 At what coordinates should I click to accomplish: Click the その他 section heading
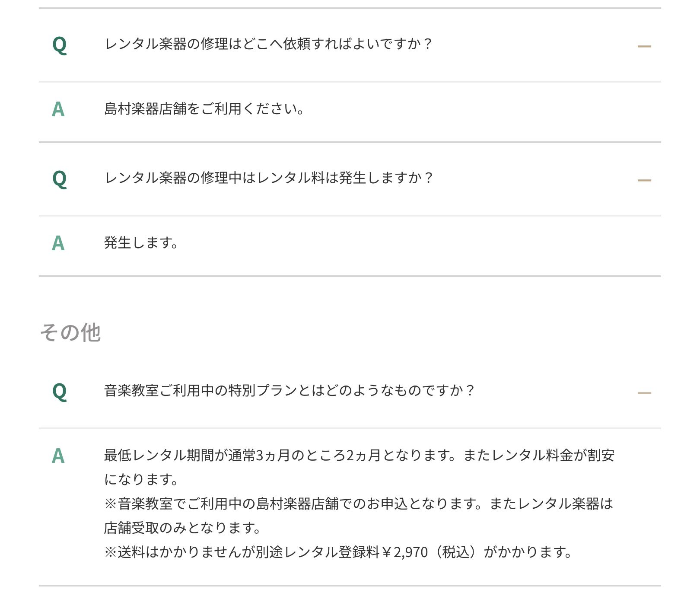point(70,333)
